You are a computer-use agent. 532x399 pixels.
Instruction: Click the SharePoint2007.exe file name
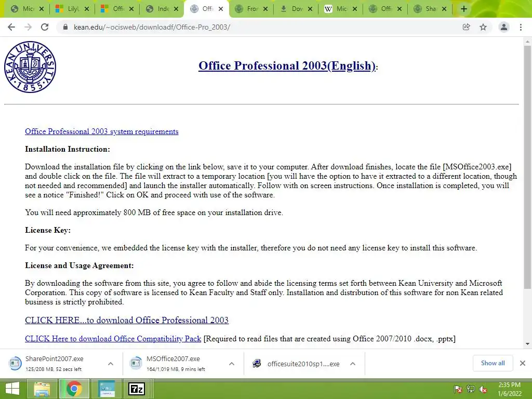coord(54,358)
